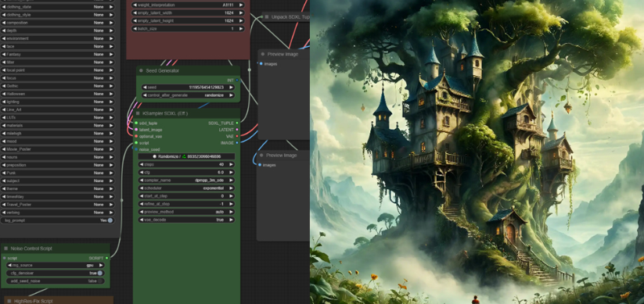
Task: Click the latent_image input port
Action: point(136,130)
